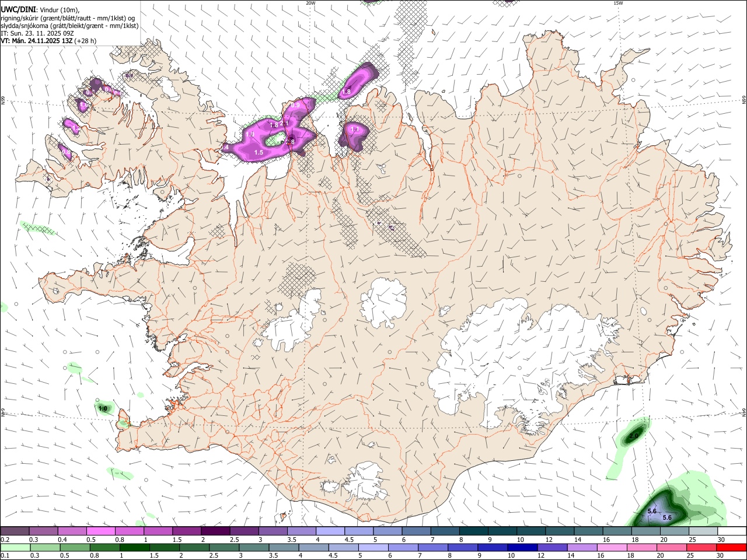Click the 0.1 label on the rain scale
The image size is (747, 560).
5,555
